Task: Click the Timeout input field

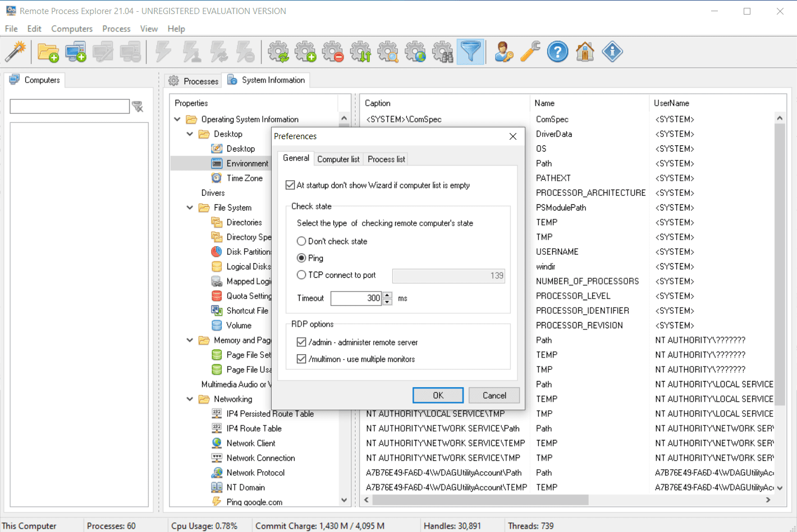Action: 356,298
